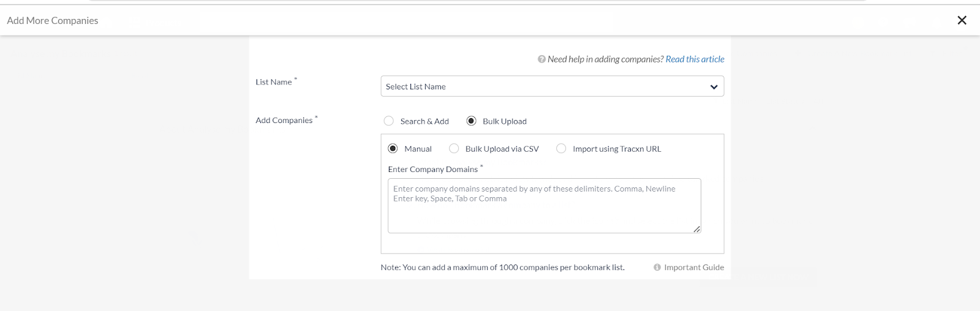
Task: Select the Search & Add radio button
Action: click(389, 121)
